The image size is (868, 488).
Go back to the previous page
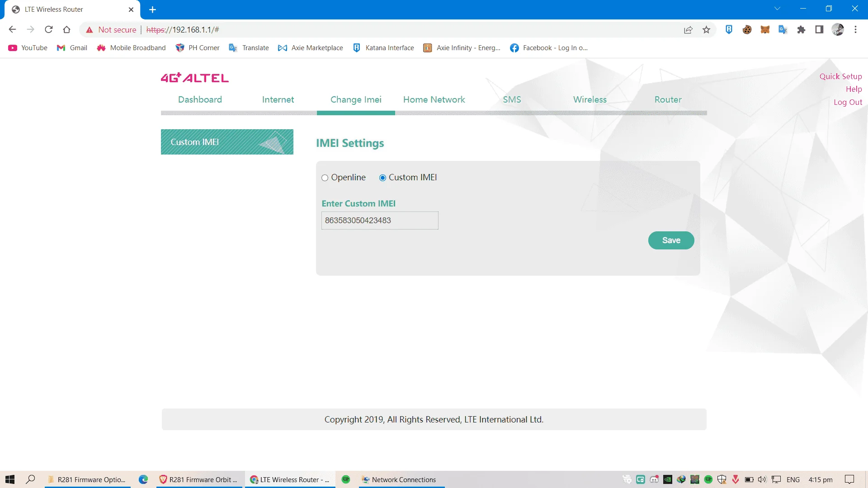click(12, 30)
